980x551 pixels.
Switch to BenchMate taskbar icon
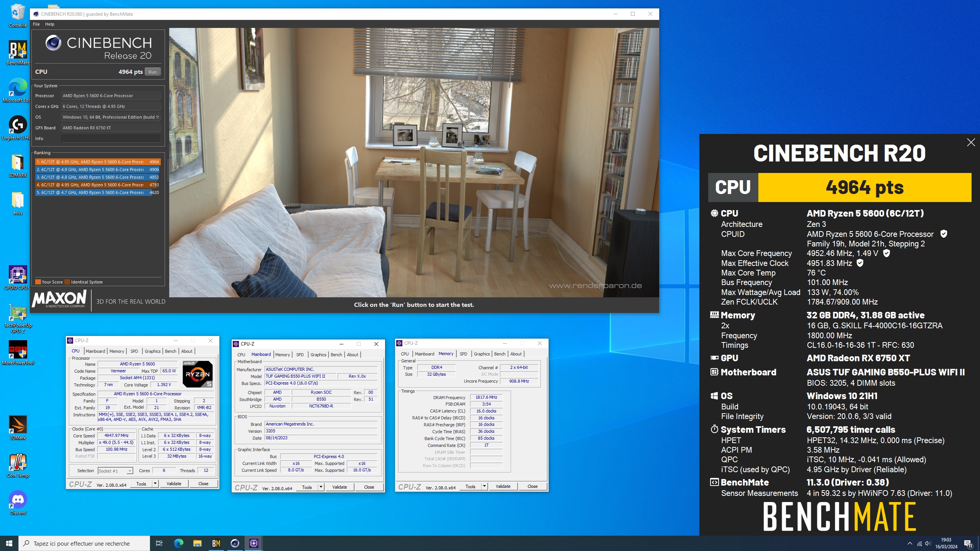click(216, 543)
